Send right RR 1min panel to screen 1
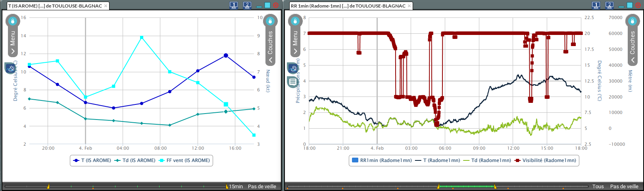The height and width of the screenshot is (191, 644). click(x=596, y=5)
